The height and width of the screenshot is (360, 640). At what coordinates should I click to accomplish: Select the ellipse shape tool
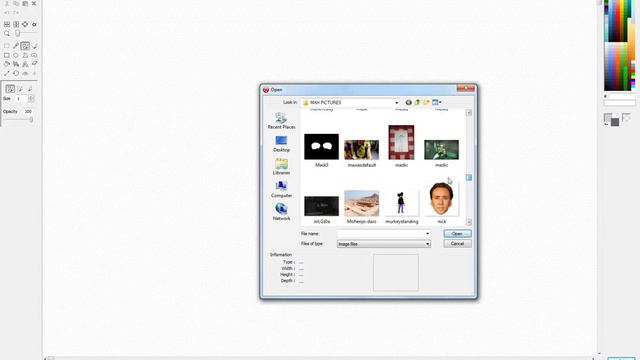click(16, 55)
